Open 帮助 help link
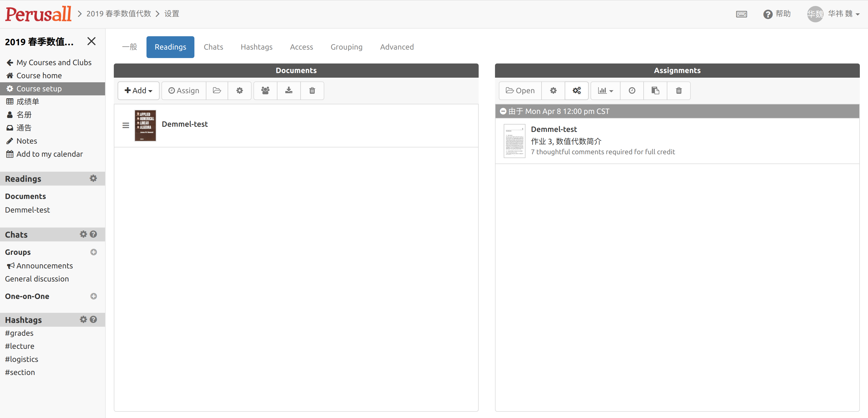The height and width of the screenshot is (418, 868). tap(777, 14)
